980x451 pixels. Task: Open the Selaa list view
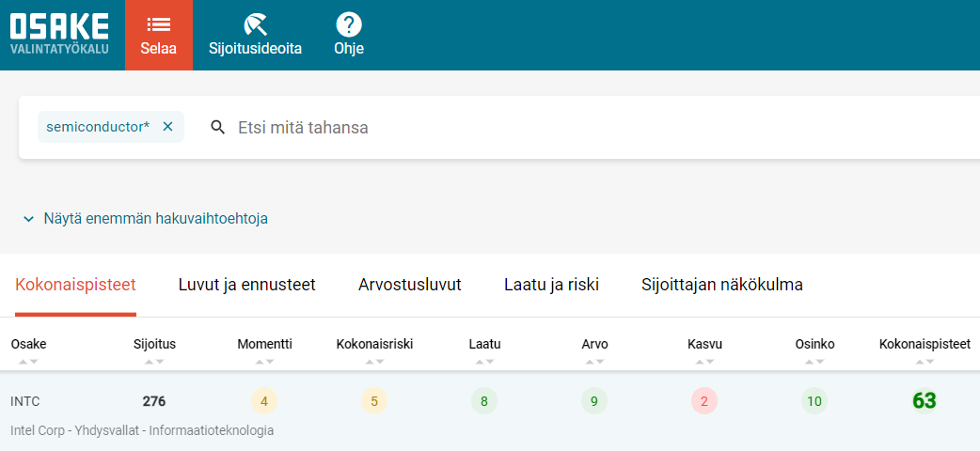(159, 35)
